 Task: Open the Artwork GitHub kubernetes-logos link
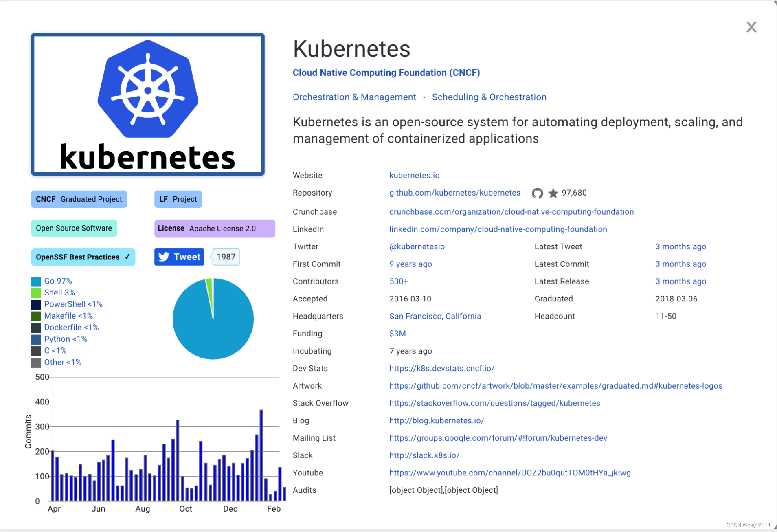[556, 386]
